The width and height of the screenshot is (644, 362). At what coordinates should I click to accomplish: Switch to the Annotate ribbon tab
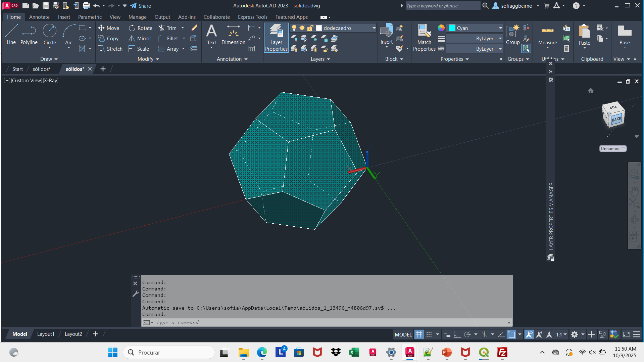39,17
